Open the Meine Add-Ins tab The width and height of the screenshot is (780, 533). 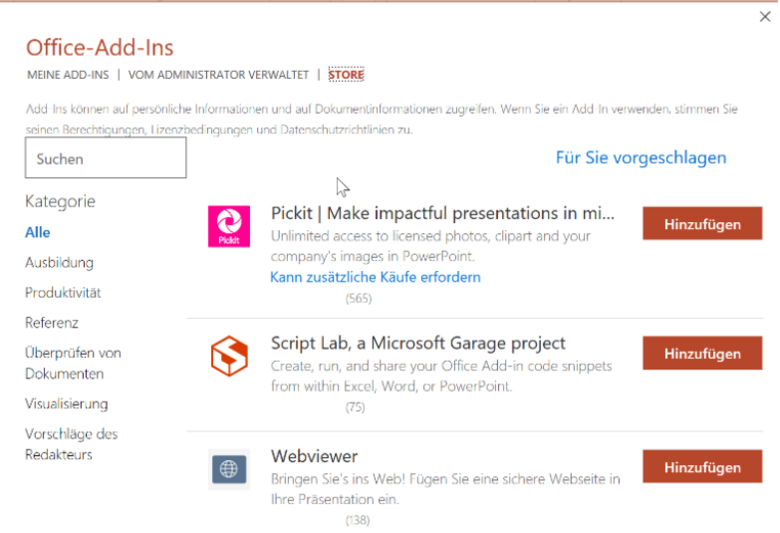coord(68,75)
